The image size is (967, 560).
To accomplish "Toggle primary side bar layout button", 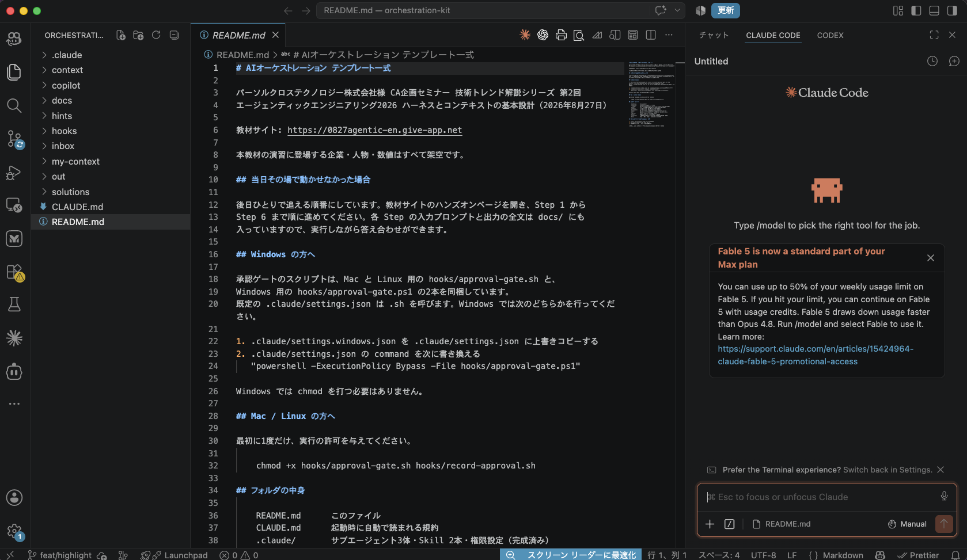I will (916, 10).
